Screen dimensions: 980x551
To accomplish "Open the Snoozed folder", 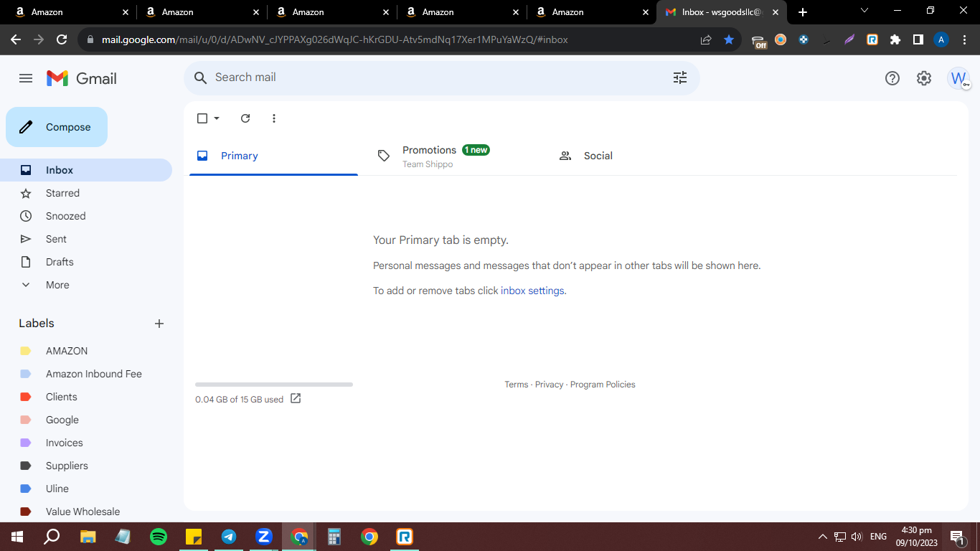I will (86, 216).
